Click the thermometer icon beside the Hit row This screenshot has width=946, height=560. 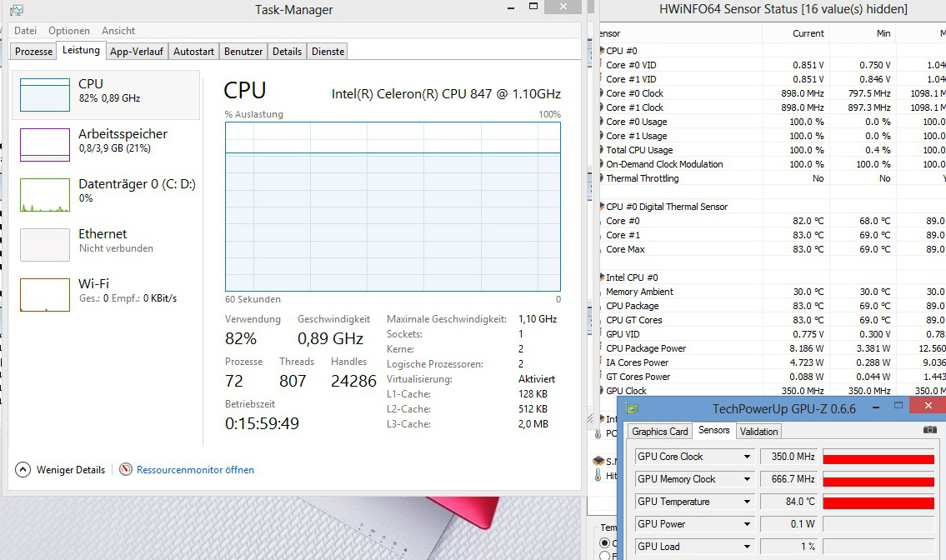(598, 476)
